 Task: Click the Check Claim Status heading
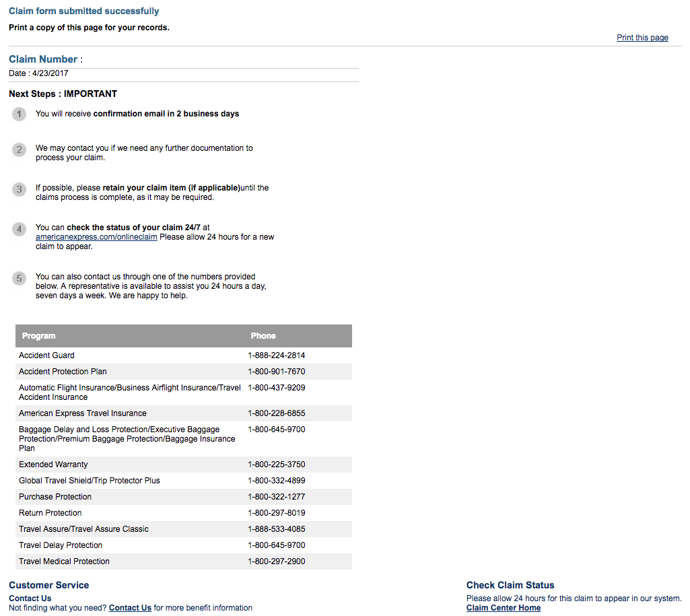click(x=510, y=585)
